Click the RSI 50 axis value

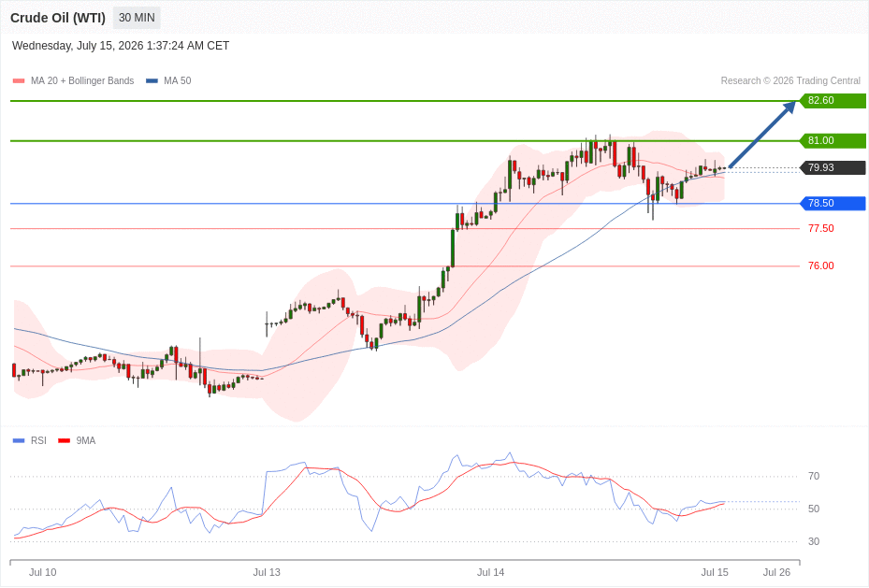(814, 509)
